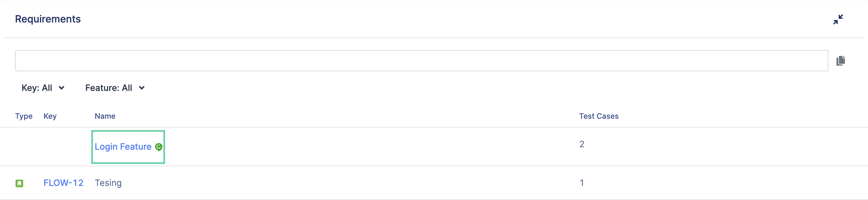Click test case count 1 for FLOW-12

[x=582, y=183]
